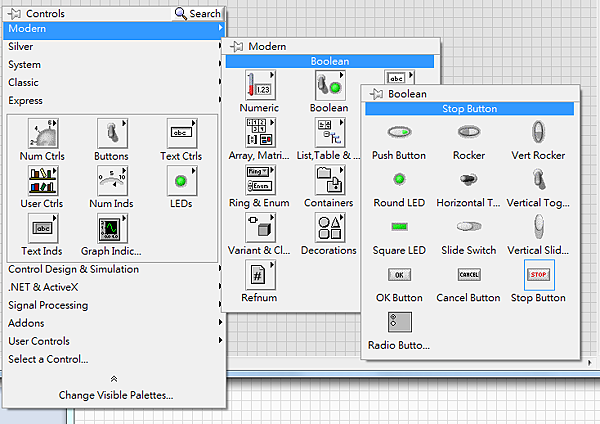
Task: Pin the Boolean palette with thumbtack
Action: click(x=376, y=94)
